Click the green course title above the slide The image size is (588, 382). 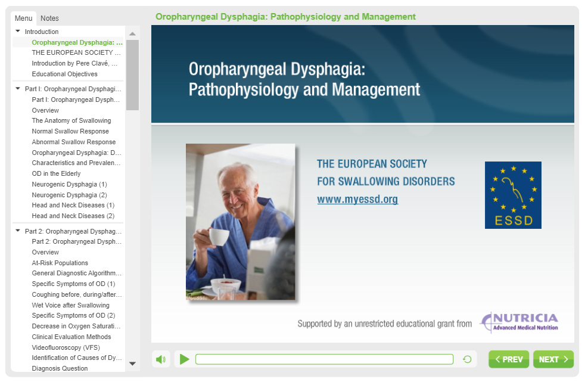coord(285,17)
